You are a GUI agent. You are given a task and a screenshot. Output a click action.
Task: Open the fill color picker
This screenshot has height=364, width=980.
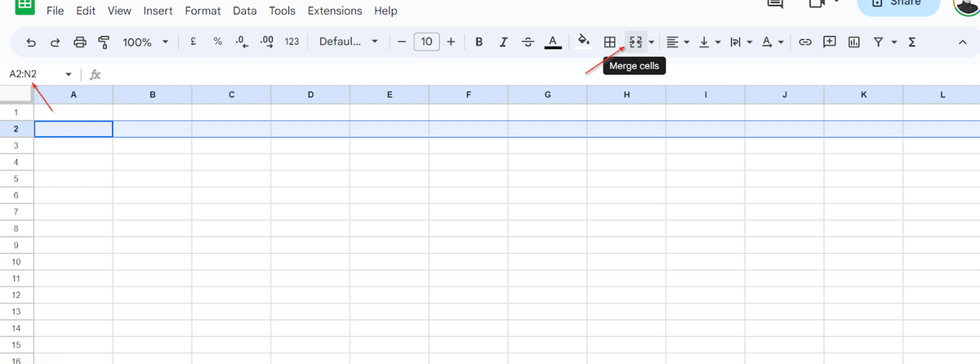click(583, 42)
